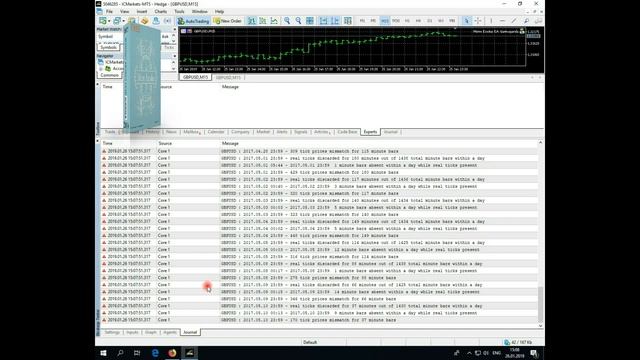Switch chart to line chart view
Viewport: 640px width, 360px height.
[x=274, y=21]
